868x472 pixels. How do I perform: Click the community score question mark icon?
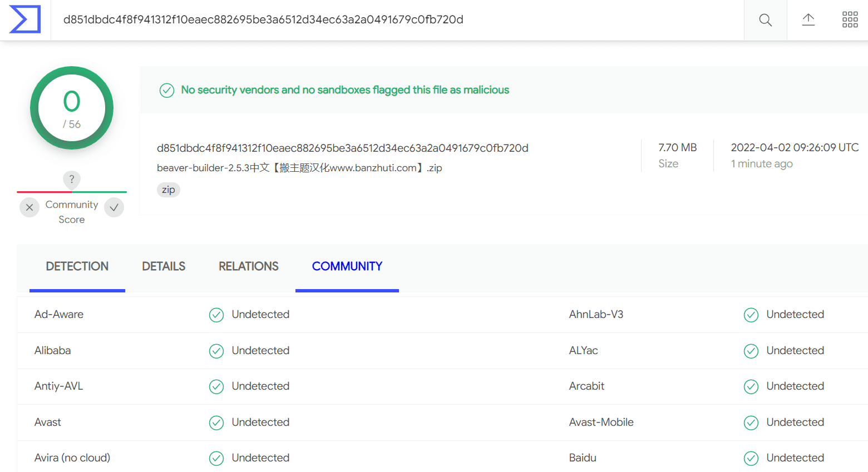tap(72, 179)
